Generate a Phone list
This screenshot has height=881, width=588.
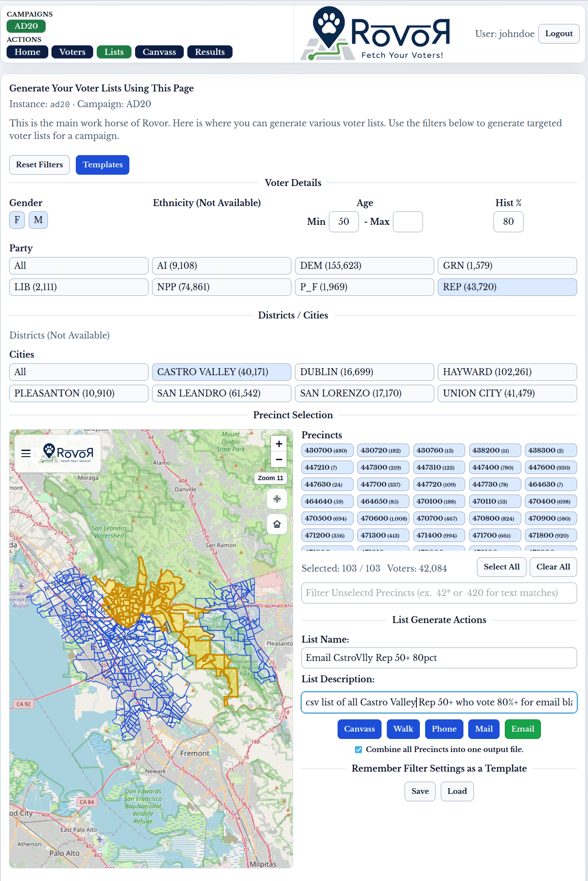444,729
